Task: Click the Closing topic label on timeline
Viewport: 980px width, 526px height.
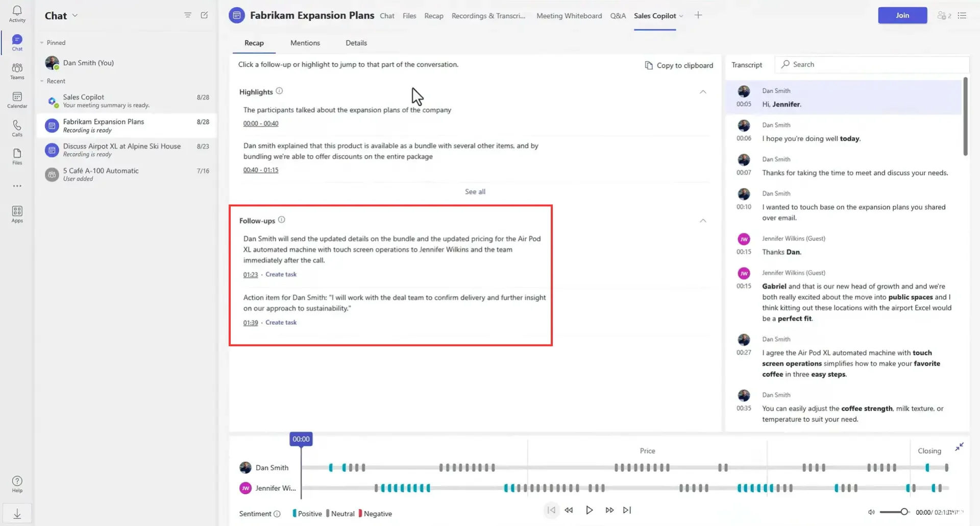Action: coord(929,451)
